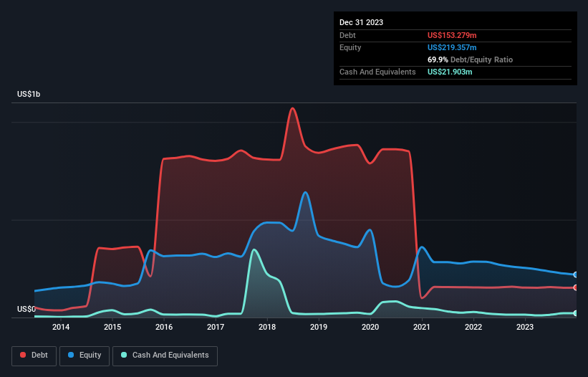Click the 2020 x-axis label
This screenshot has width=588, height=377.
click(370, 327)
